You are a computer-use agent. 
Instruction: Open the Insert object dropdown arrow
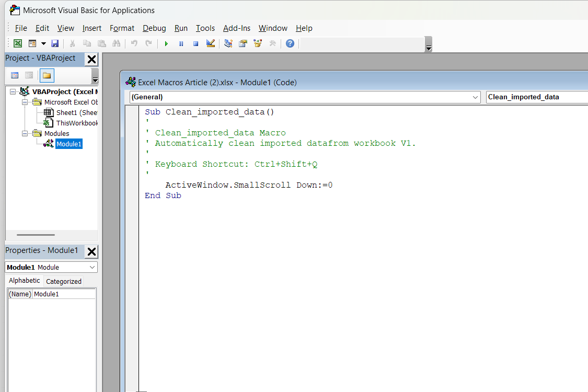(x=43, y=43)
